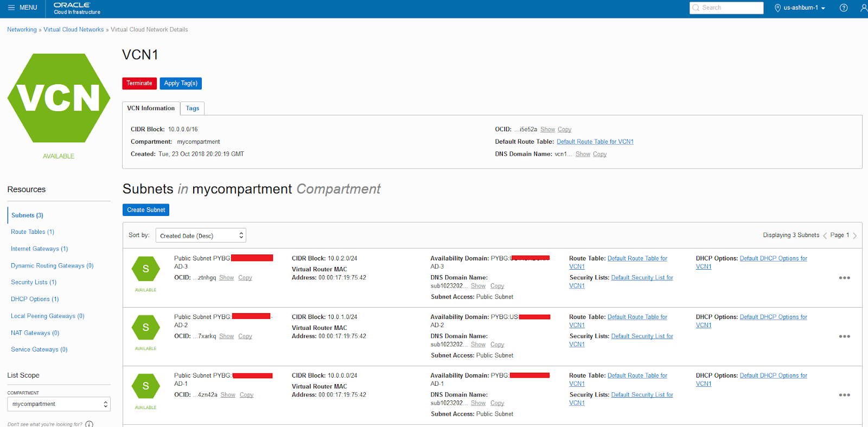868x427 pixels.
Task: Open AD-2 subnet Default Security List link
Action: click(x=642, y=336)
